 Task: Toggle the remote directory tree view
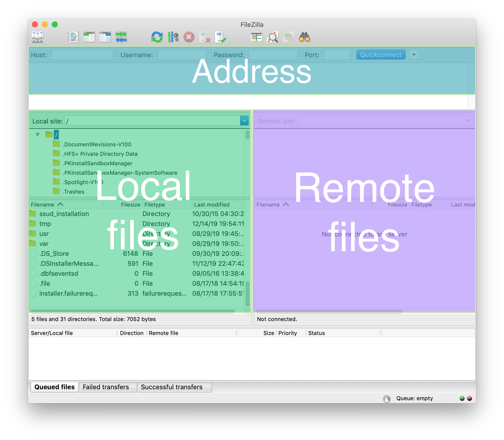pyautogui.click(x=105, y=37)
